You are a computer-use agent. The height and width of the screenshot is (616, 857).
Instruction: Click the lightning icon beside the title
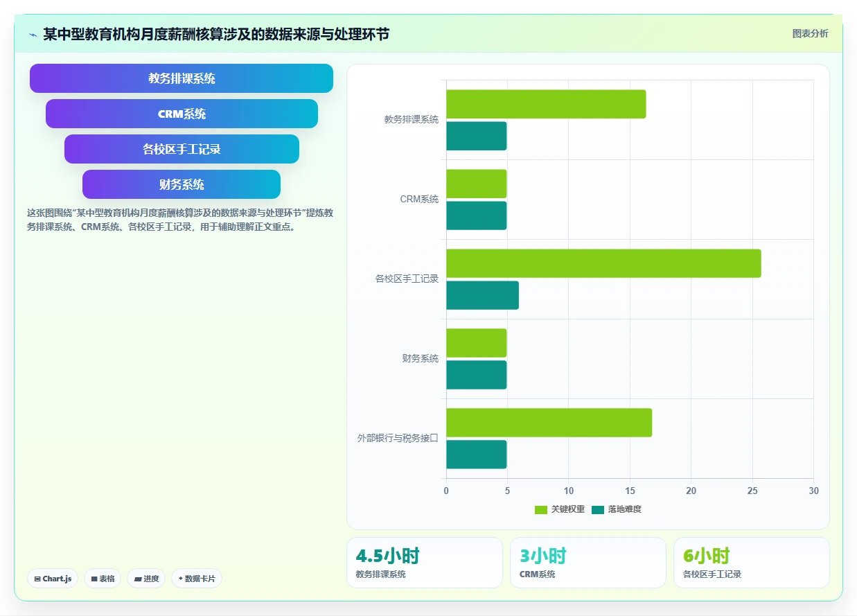point(33,34)
